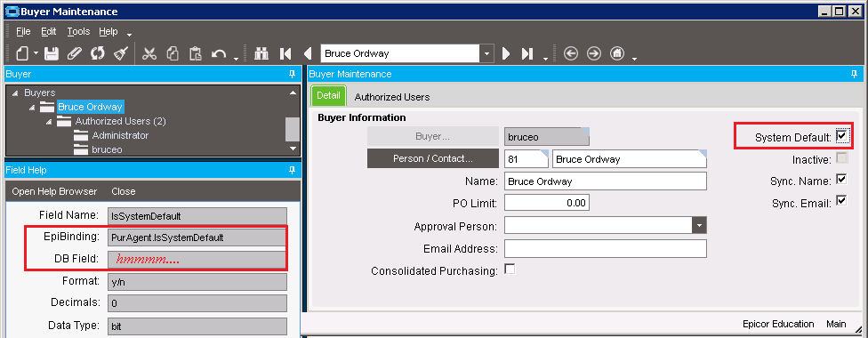Open the Approval Person dropdown

[700, 226]
